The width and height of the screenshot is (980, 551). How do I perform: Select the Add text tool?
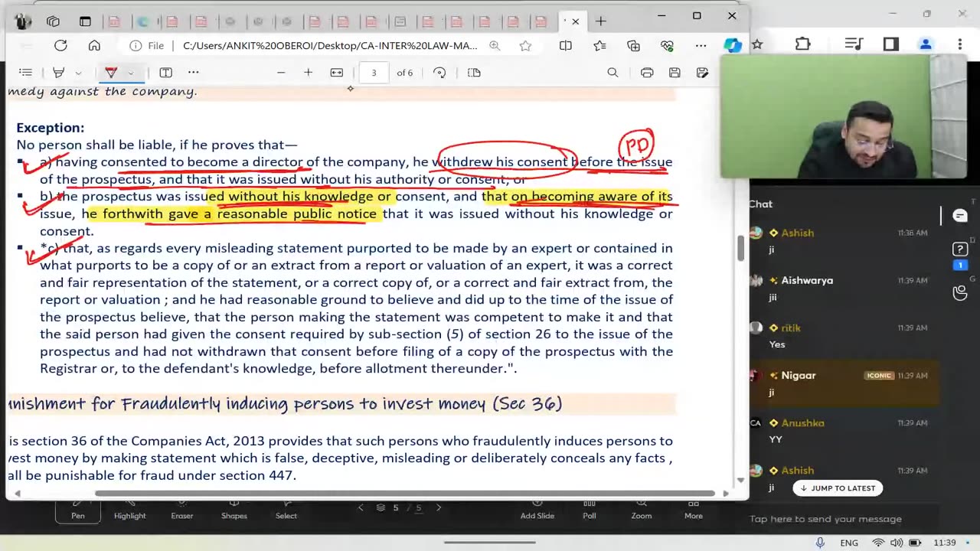tap(165, 73)
